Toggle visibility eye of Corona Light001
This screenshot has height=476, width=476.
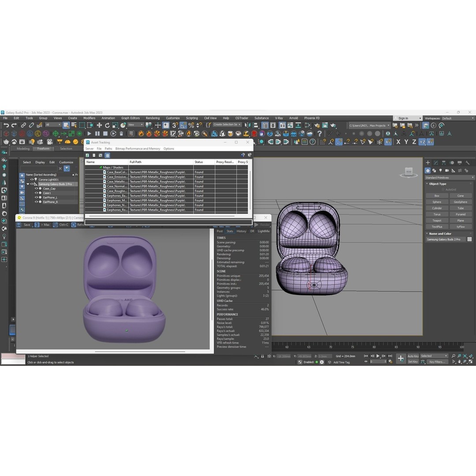coord(32,179)
